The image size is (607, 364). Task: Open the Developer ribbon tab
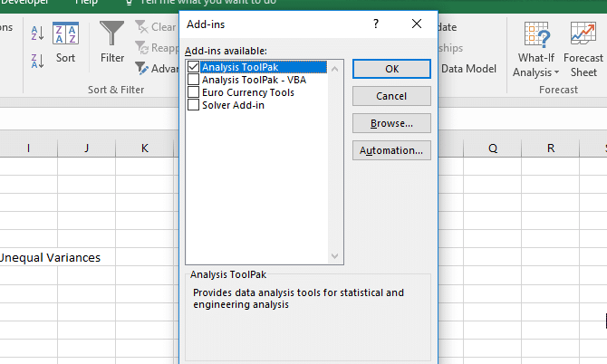click(24, 3)
